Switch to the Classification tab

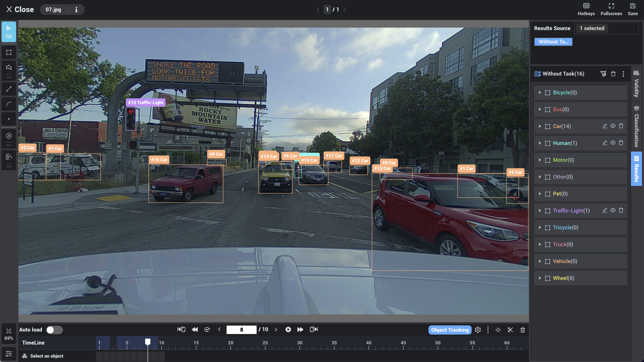tap(637, 126)
